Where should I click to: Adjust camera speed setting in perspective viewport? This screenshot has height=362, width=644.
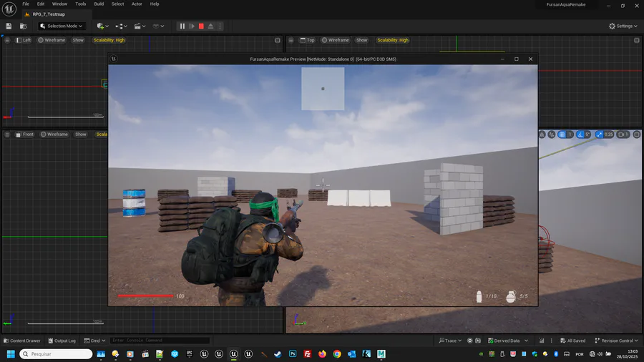[x=623, y=134]
